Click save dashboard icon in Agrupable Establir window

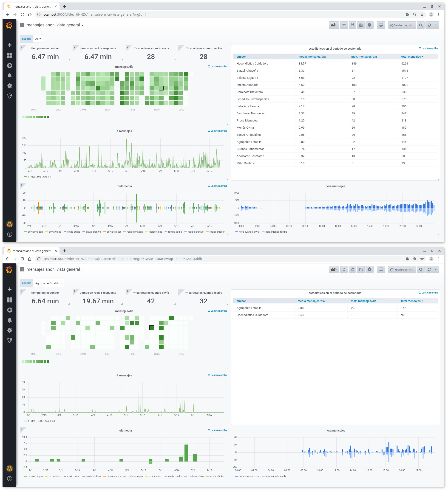361,269
